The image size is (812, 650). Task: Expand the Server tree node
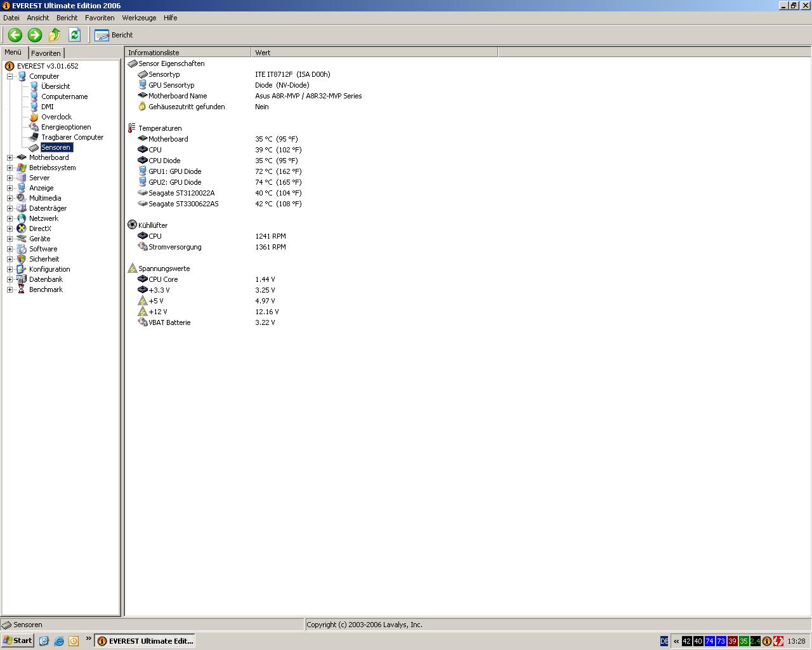10,178
